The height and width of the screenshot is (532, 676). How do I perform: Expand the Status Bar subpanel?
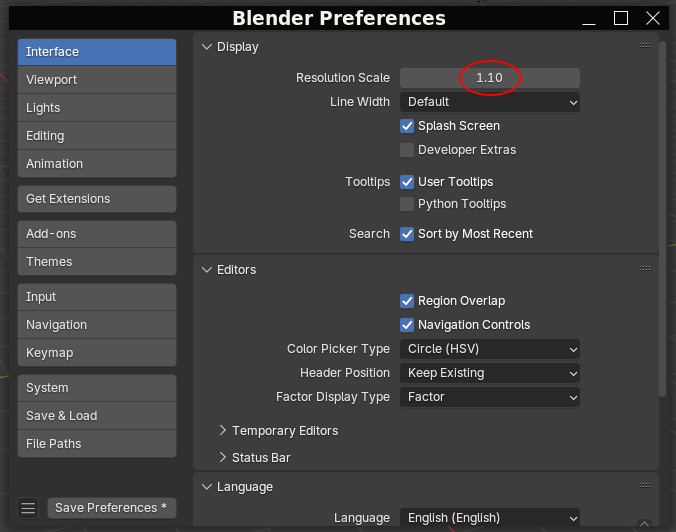[x=222, y=457]
